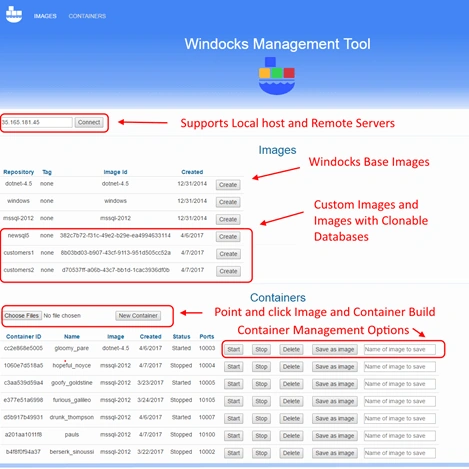Save berserk_sinoussi container as image
Image resolution: width=469 pixels, height=469 pixels.
point(335,453)
